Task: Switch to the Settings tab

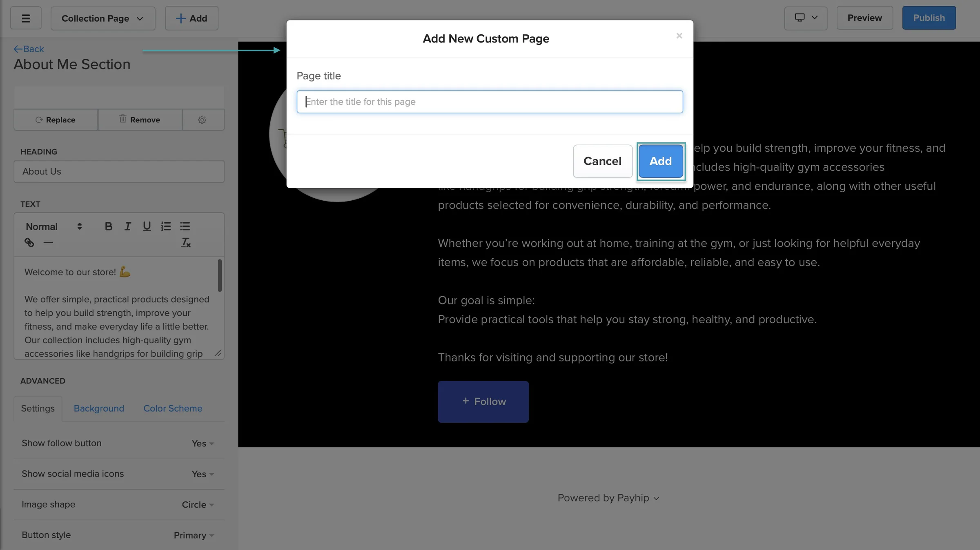Action: [x=38, y=408]
